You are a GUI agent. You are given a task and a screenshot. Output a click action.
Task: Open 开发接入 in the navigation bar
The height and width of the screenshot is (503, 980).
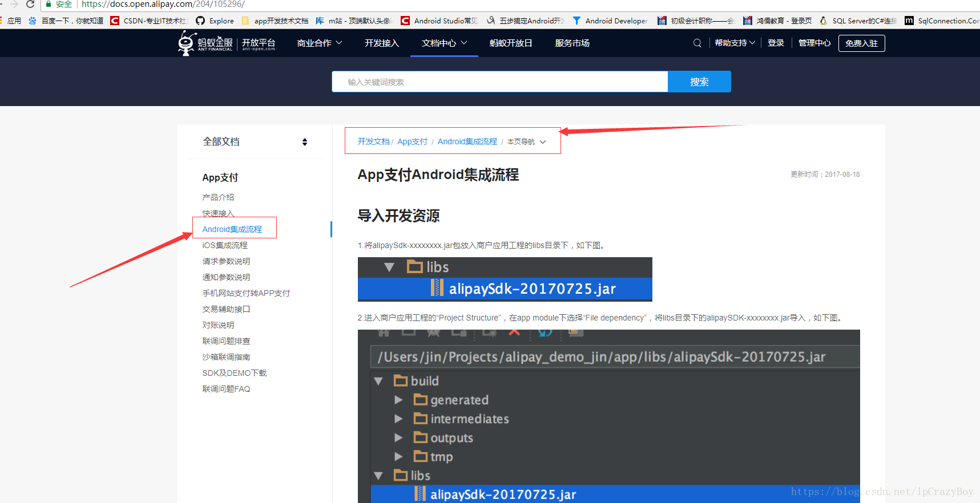pyautogui.click(x=382, y=43)
